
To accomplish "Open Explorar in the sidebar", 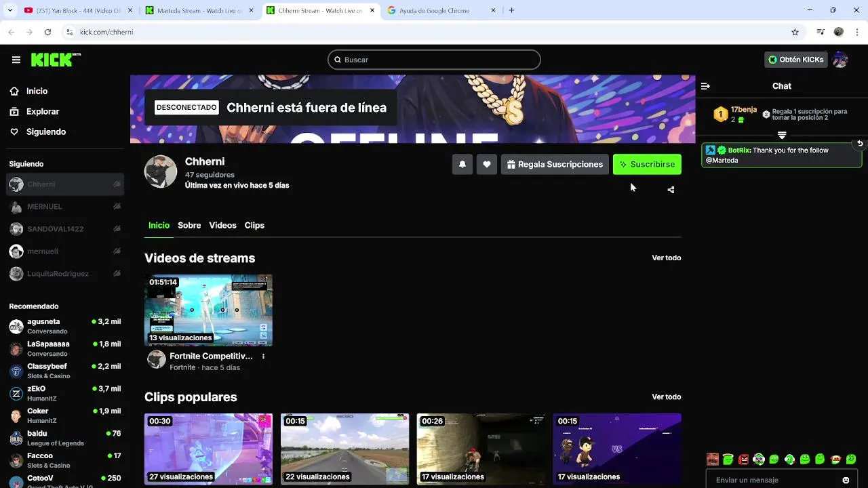I will tap(43, 111).
